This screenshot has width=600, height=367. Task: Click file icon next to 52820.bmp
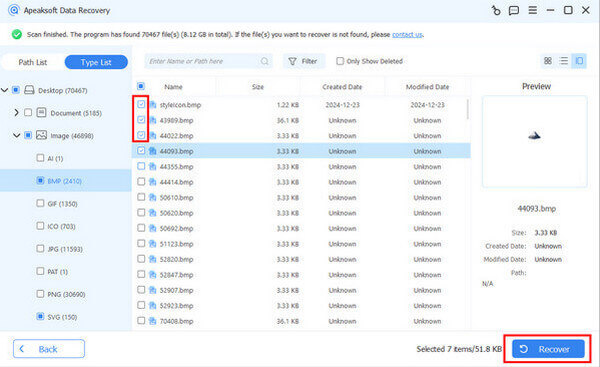point(153,259)
